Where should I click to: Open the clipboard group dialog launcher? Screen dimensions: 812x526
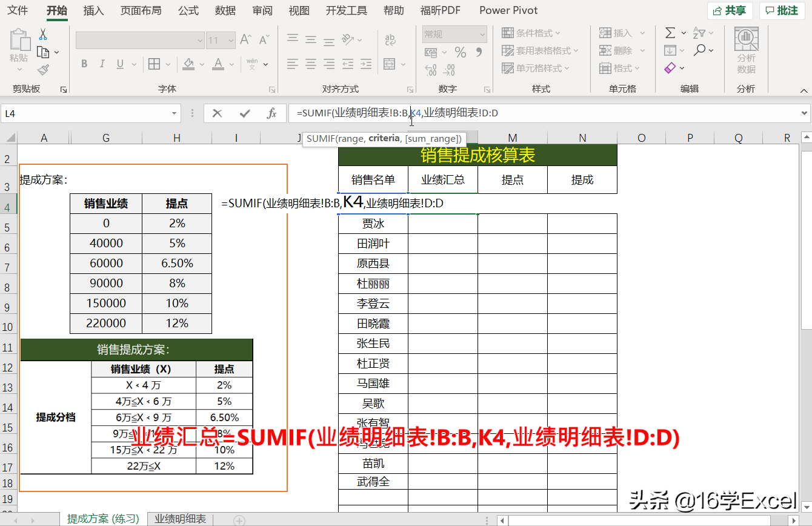tap(63, 90)
